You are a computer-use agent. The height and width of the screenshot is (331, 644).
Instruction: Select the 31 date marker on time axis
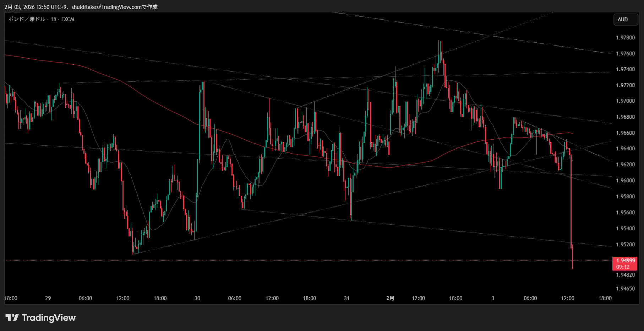(x=347, y=298)
